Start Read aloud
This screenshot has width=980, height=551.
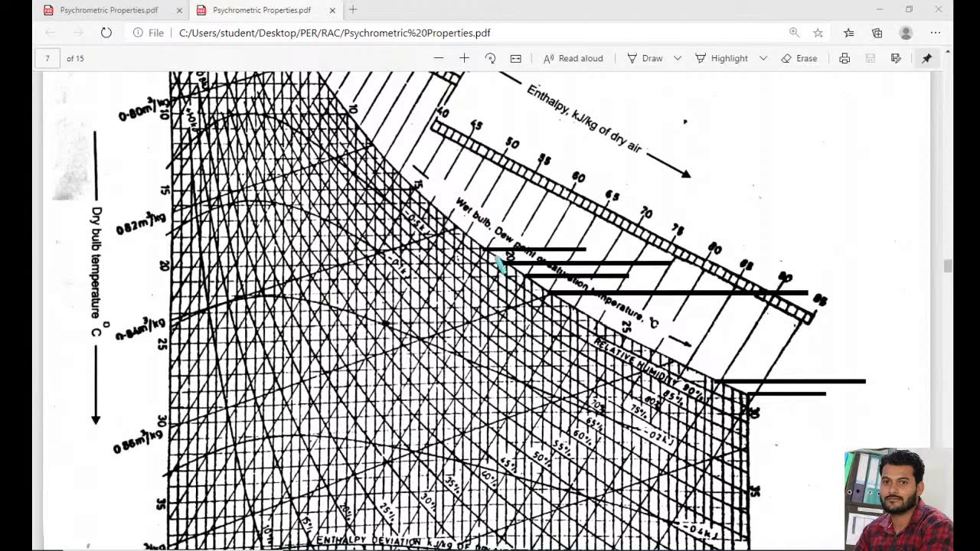point(573,58)
